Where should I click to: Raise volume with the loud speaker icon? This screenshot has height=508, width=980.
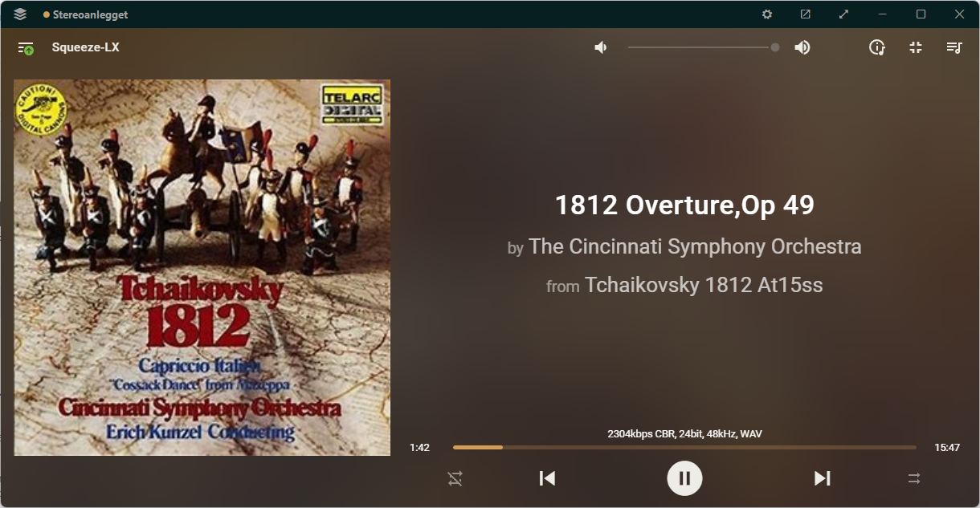point(802,47)
